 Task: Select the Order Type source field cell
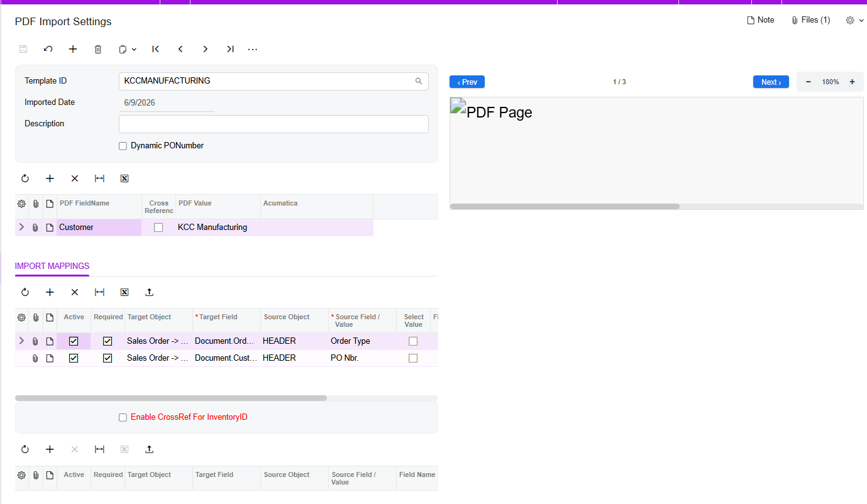(x=362, y=341)
